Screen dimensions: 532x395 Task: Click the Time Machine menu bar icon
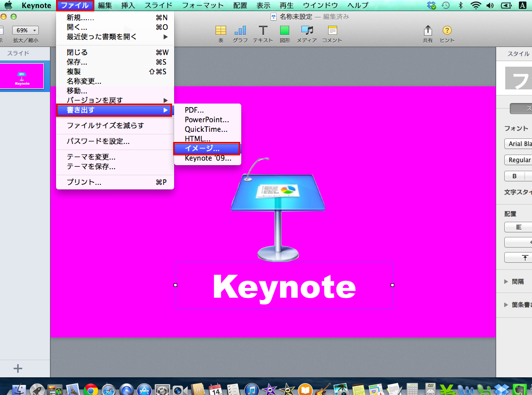pos(446,5)
